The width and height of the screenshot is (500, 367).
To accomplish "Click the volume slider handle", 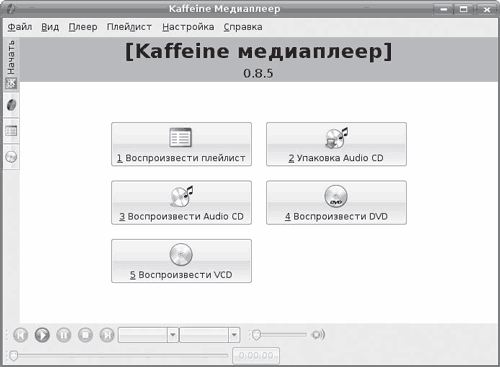I will 256,335.
